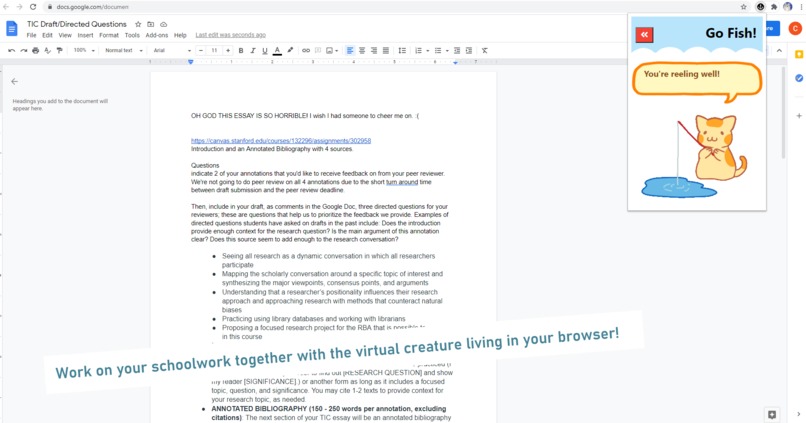
Task: Toggle underline formatting
Action: pyautogui.click(x=265, y=50)
